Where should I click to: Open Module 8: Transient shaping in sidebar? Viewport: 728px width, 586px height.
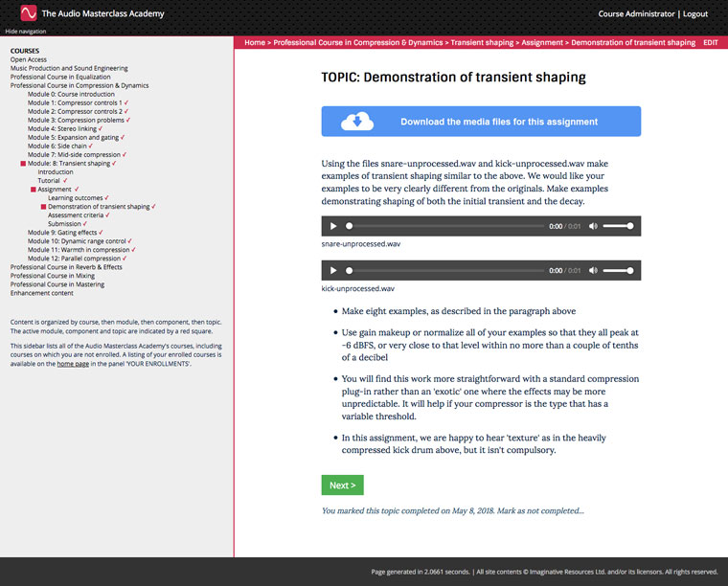[70, 164]
